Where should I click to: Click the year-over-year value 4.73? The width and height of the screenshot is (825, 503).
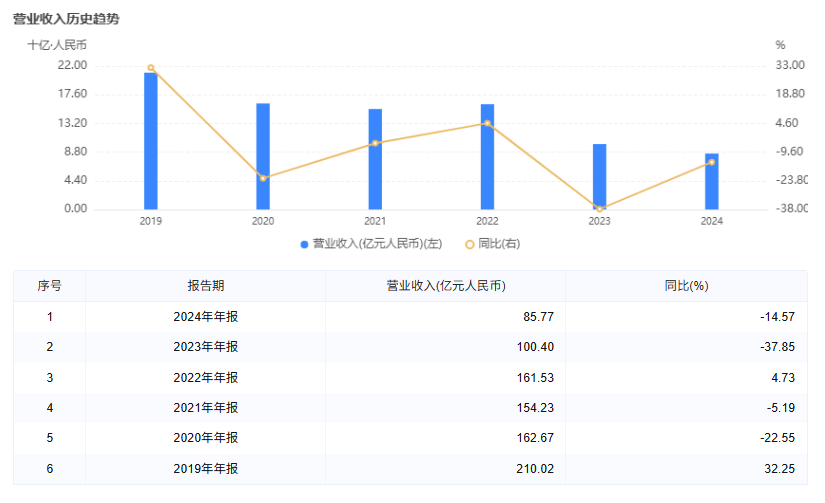click(x=783, y=378)
